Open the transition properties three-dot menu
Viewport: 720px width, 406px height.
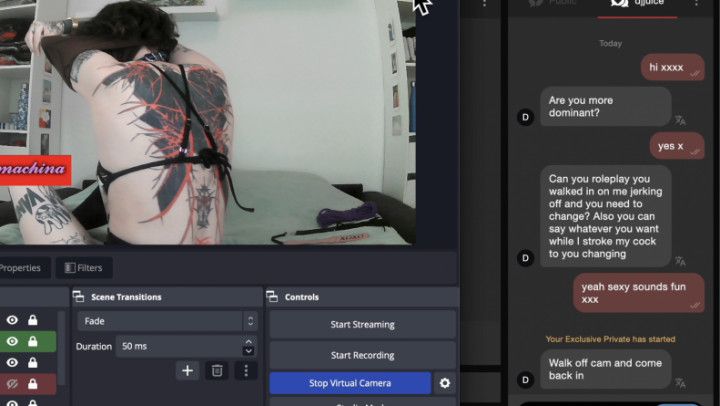pyautogui.click(x=245, y=370)
